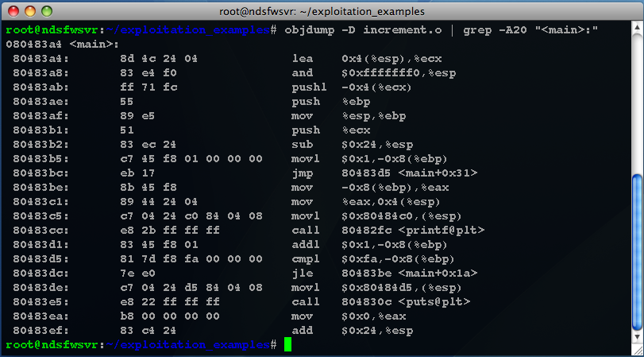Click the objdump -D increment.o command text
This screenshot has height=357, width=644.
pyautogui.click(x=363, y=30)
